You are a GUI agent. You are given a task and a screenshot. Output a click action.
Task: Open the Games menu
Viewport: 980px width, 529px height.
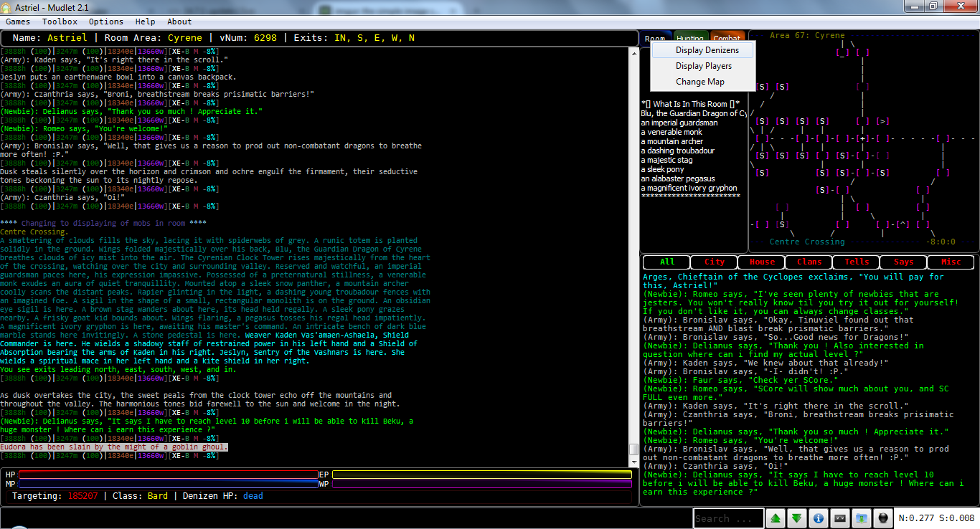click(x=18, y=22)
